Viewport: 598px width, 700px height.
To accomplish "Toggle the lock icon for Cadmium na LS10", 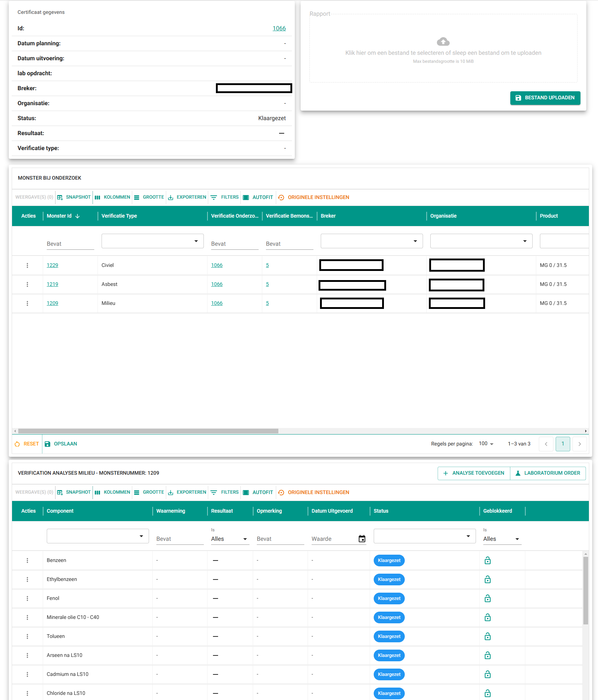I will (x=488, y=674).
